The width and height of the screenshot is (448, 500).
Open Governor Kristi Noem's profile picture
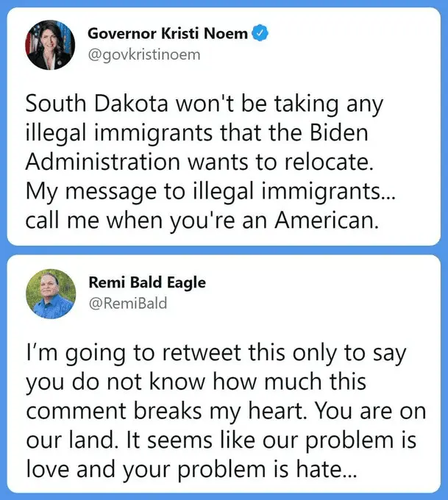click(x=51, y=45)
